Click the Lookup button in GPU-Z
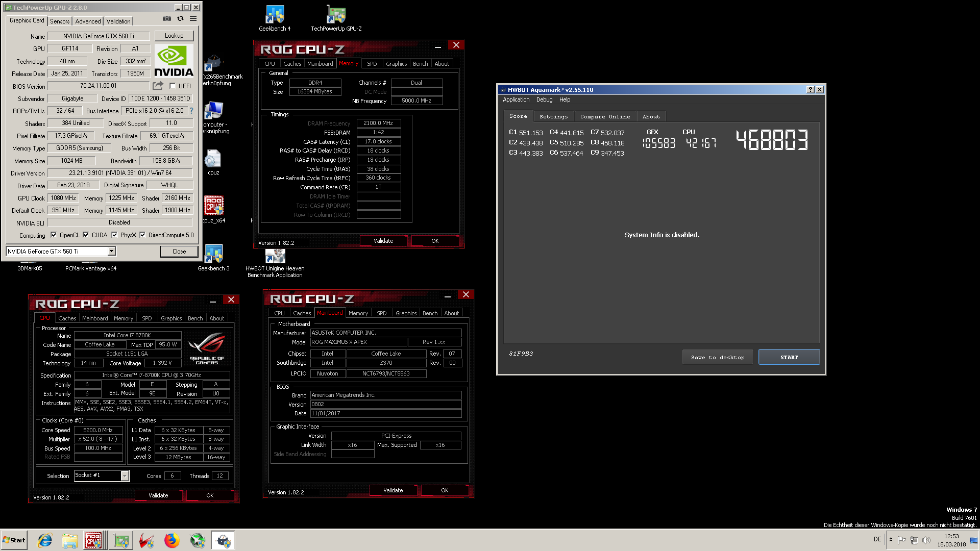 [x=174, y=36]
